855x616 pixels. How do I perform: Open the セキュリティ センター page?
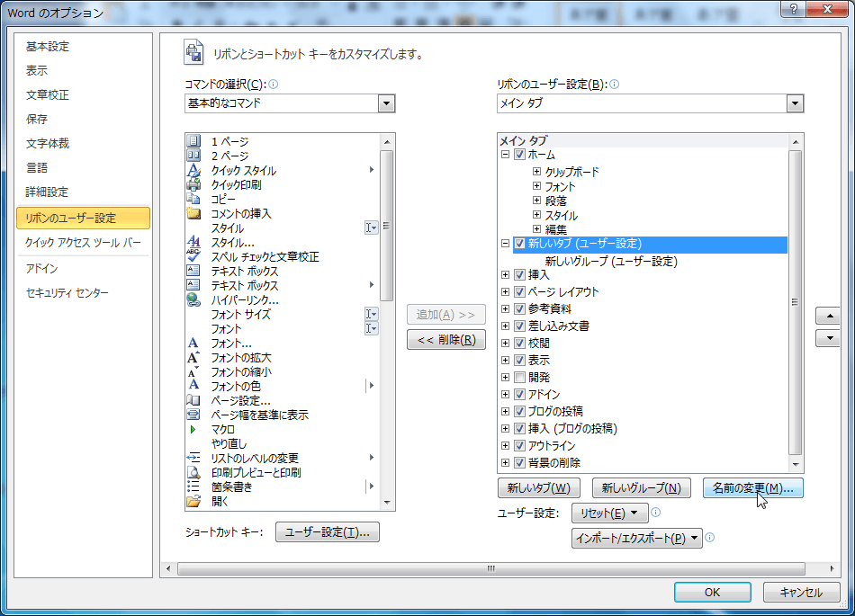[67, 292]
